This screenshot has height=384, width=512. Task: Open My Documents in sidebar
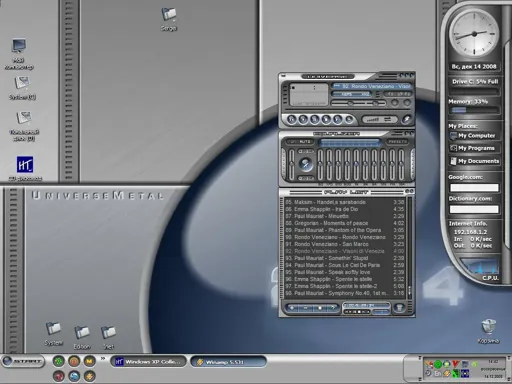coord(476,161)
